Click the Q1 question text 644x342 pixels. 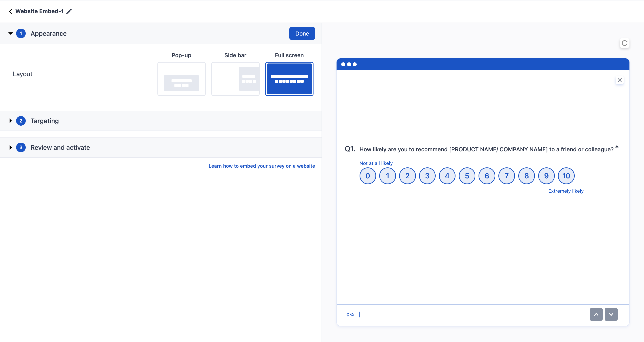[486, 149]
